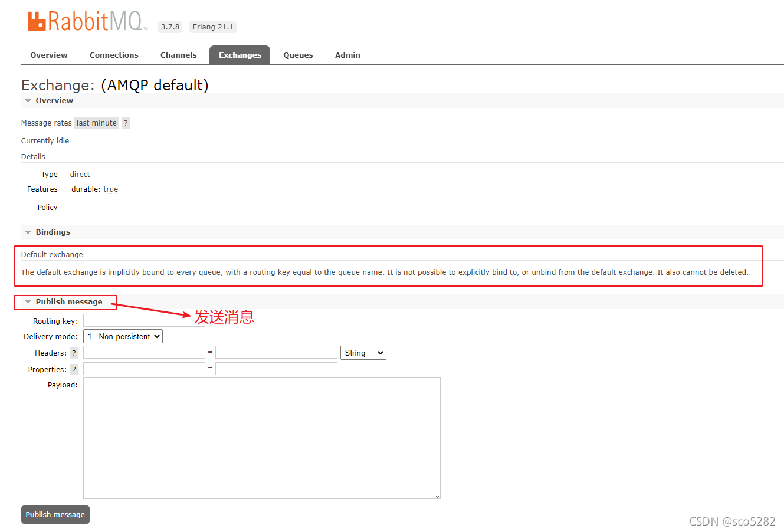The width and height of the screenshot is (784, 532).
Task: Click the 'Policy' label
Action: click(x=47, y=207)
